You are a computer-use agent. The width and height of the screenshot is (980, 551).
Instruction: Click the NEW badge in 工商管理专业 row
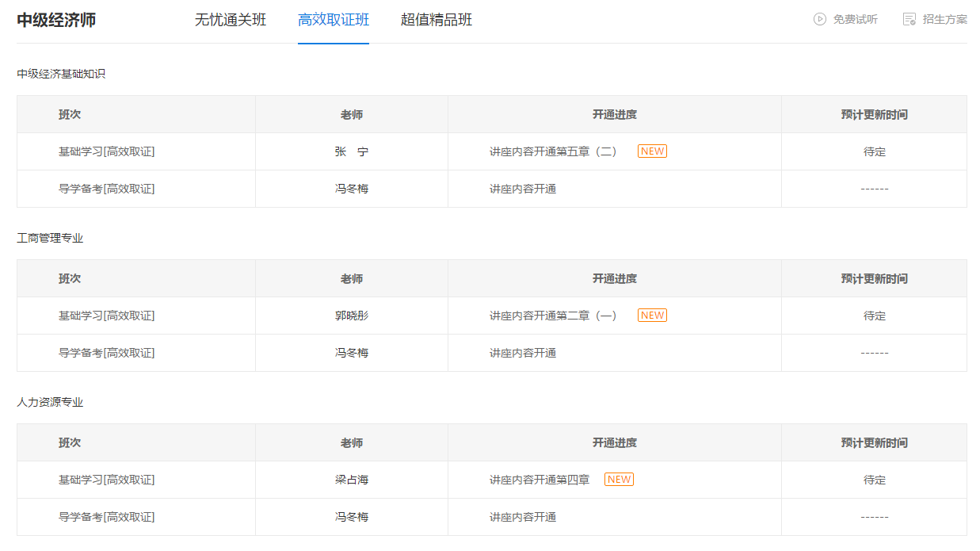(x=651, y=315)
